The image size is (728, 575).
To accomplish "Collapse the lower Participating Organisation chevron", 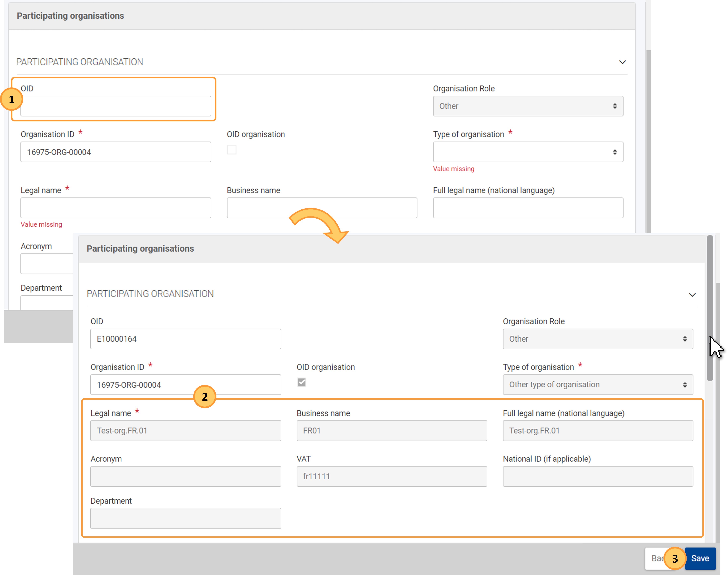I will click(692, 295).
